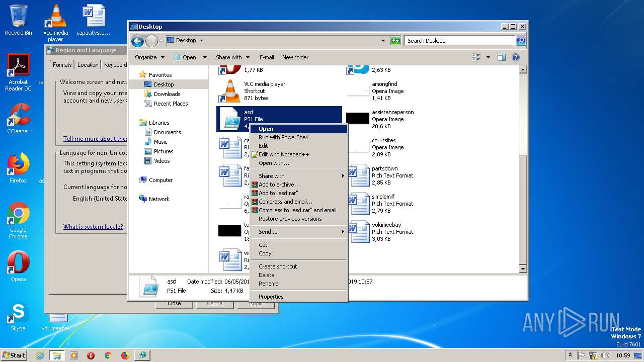Open the view options dropdown arrow
644x362 pixels.
[x=488, y=57]
